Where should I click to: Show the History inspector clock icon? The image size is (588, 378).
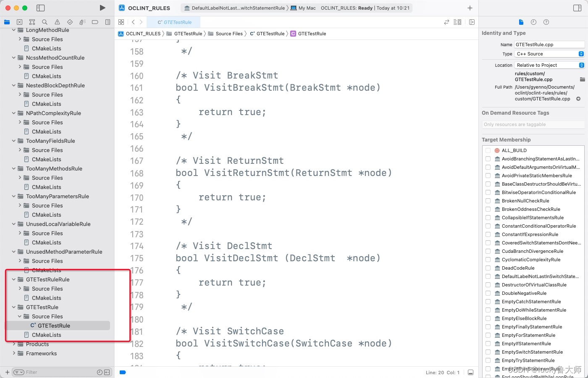coord(533,22)
